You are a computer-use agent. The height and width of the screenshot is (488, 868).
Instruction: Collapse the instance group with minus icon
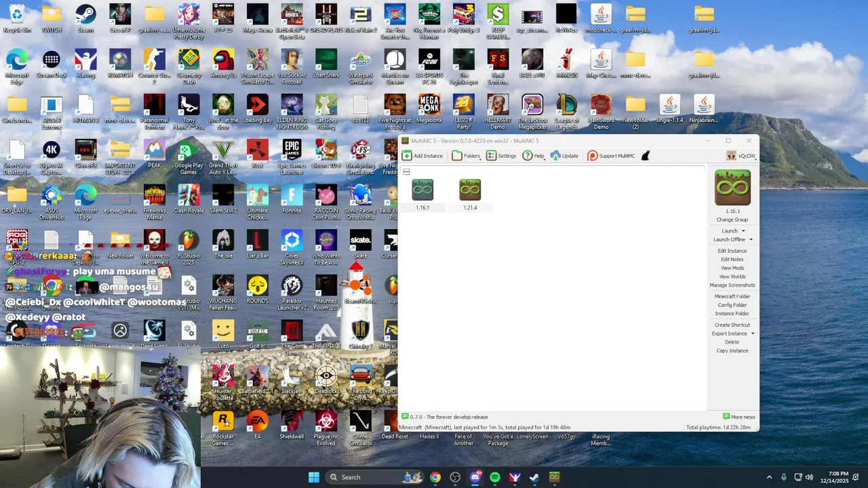pyautogui.click(x=406, y=172)
